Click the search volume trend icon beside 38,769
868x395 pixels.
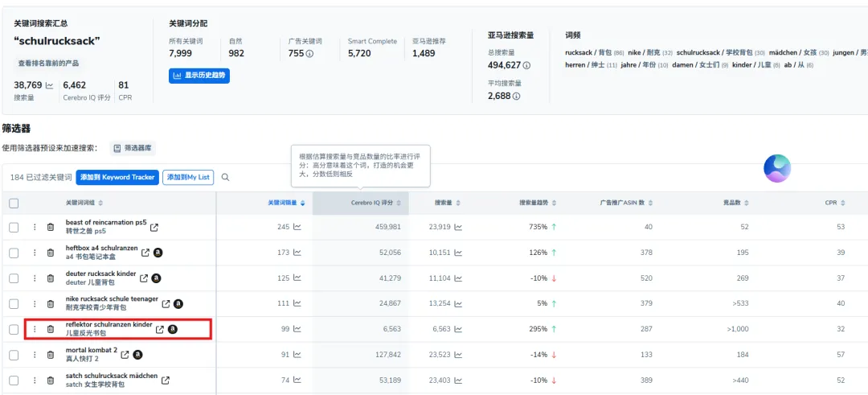point(50,85)
